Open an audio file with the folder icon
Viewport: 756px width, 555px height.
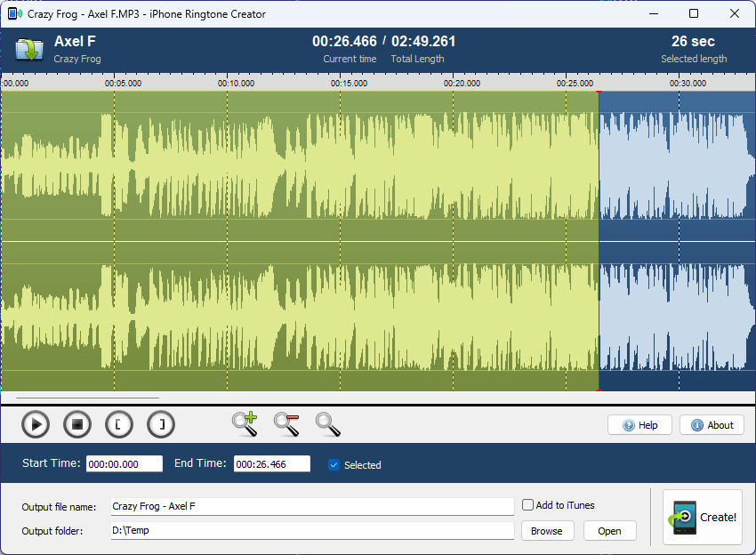(29, 50)
